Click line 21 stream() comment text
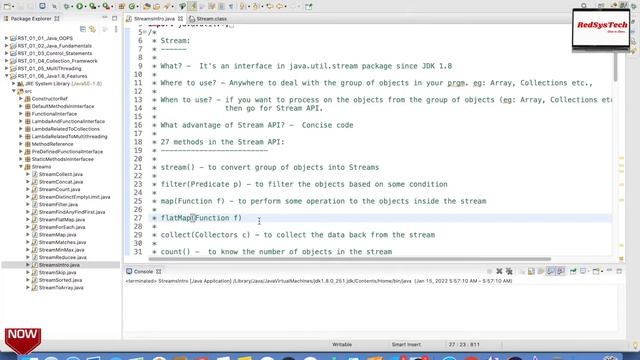 (x=270, y=167)
